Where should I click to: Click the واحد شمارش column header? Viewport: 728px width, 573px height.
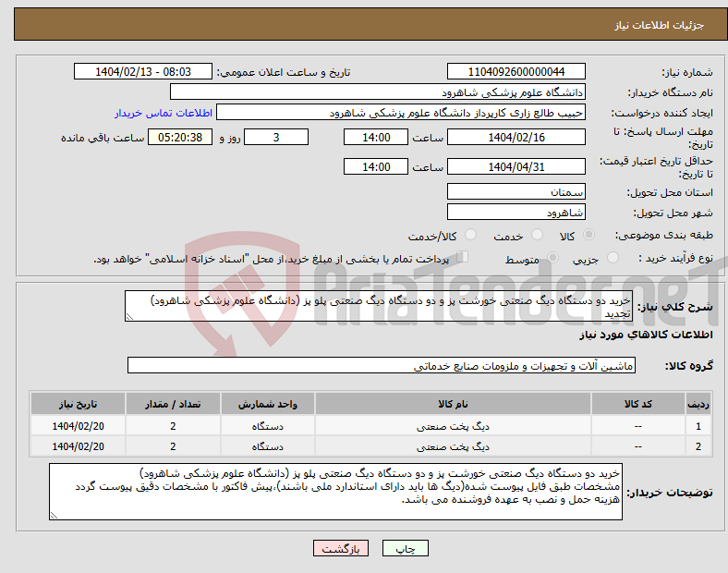[x=267, y=404]
